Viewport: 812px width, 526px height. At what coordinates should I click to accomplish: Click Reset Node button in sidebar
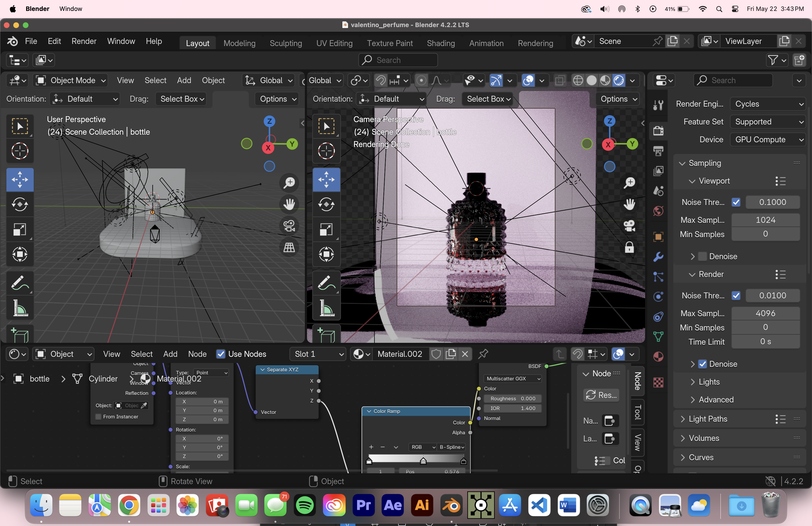pos(601,395)
